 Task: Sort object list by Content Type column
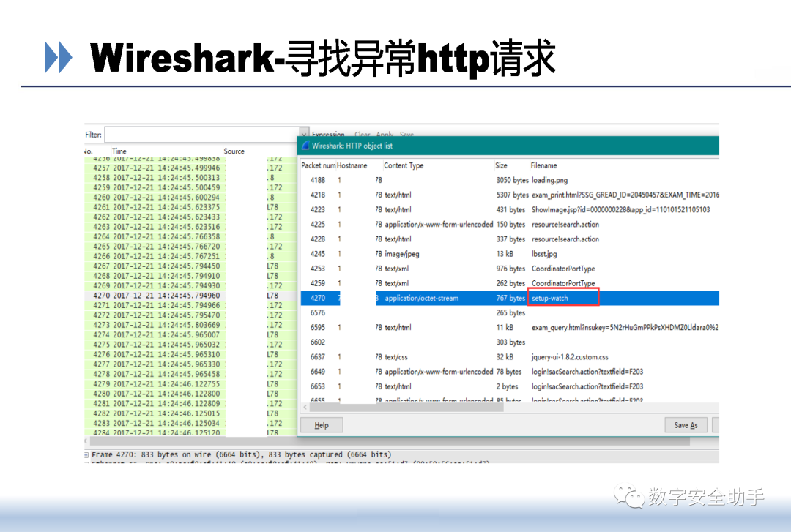pyautogui.click(x=404, y=165)
